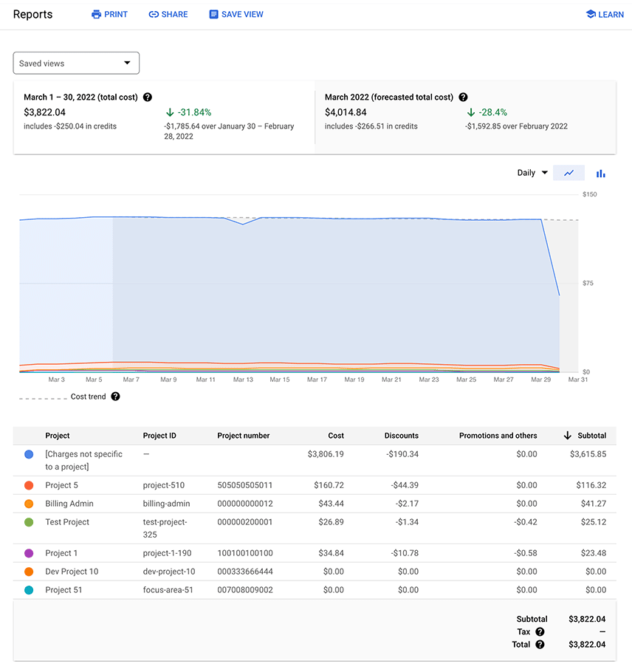
Task: Click project ID project-510
Action: click(164, 485)
